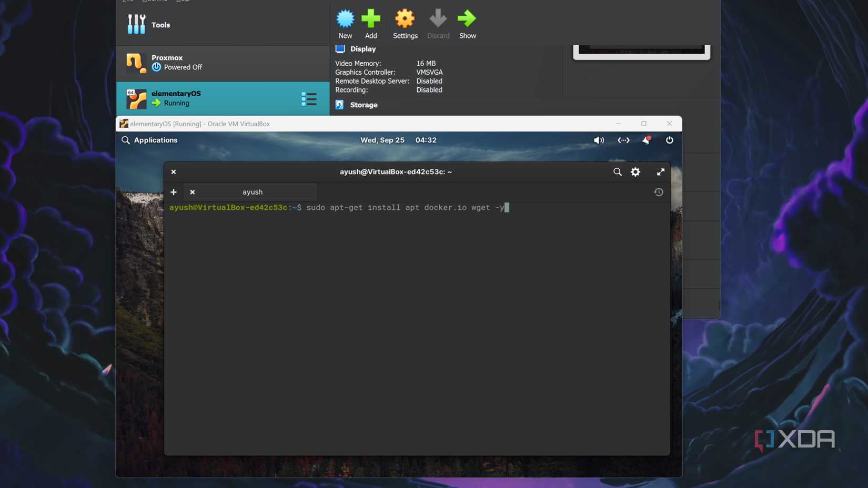Viewport: 868px width, 488px height.
Task: Open the terminal search magnifier
Action: point(617,171)
